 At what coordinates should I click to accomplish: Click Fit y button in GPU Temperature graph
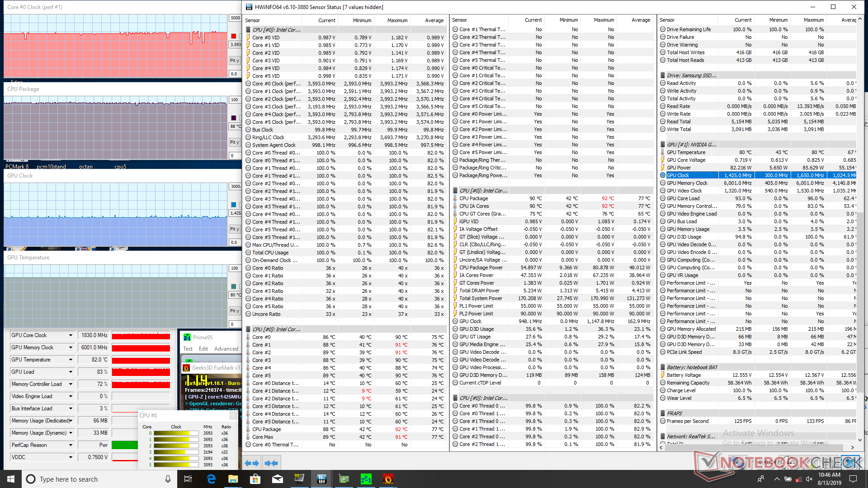234,311
